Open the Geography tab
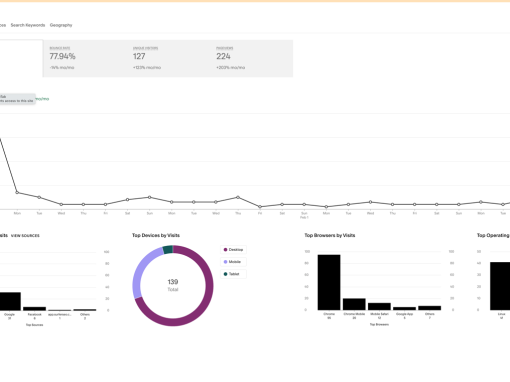The width and height of the screenshot is (510, 382). pyautogui.click(x=61, y=25)
